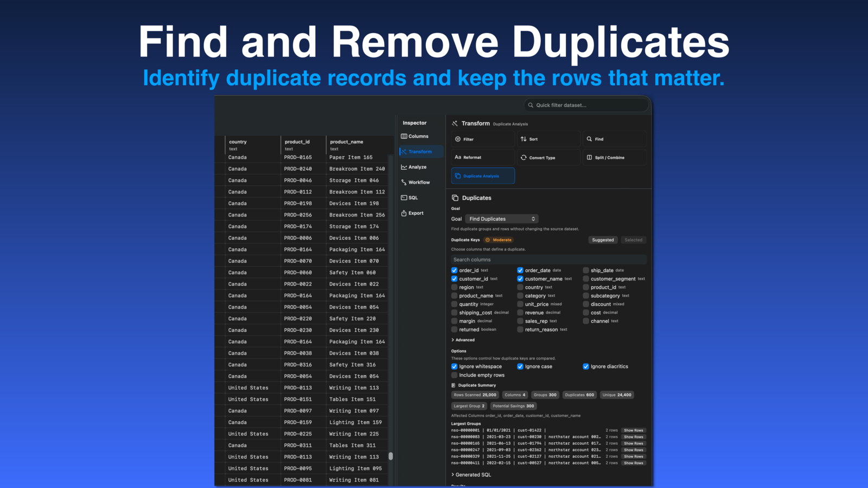Uncheck the customer_id column key
The image size is (868, 488).
click(454, 279)
